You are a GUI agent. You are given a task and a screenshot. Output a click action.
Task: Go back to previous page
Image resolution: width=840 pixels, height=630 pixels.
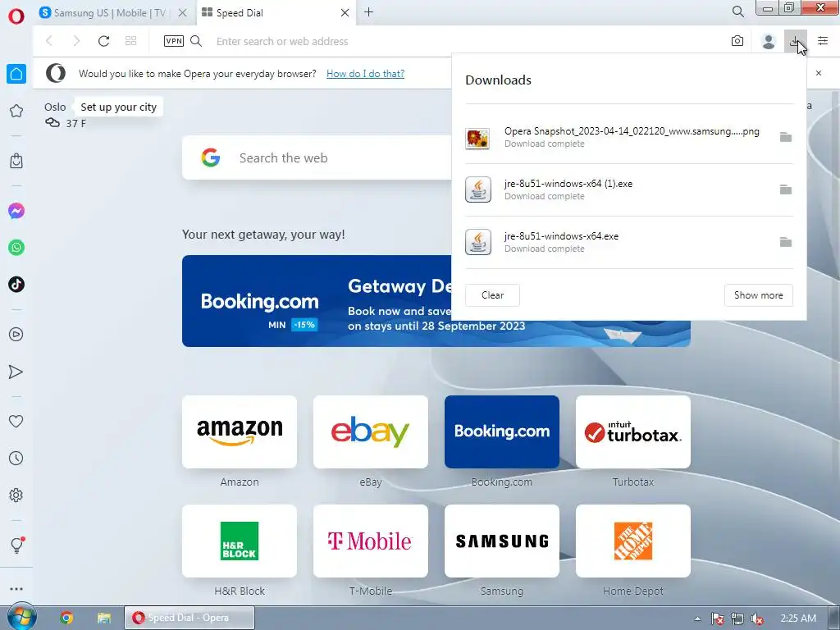[x=49, y=41]
